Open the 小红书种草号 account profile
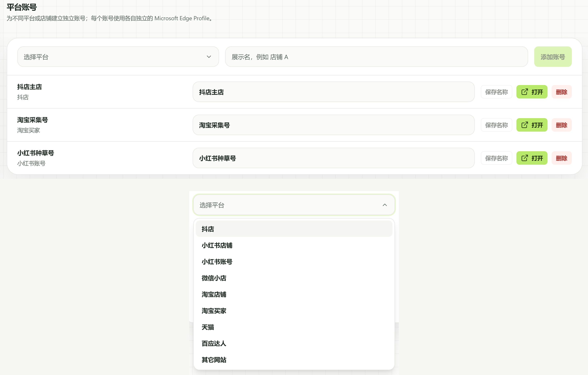The image size is (588, 375). (532, 158)
